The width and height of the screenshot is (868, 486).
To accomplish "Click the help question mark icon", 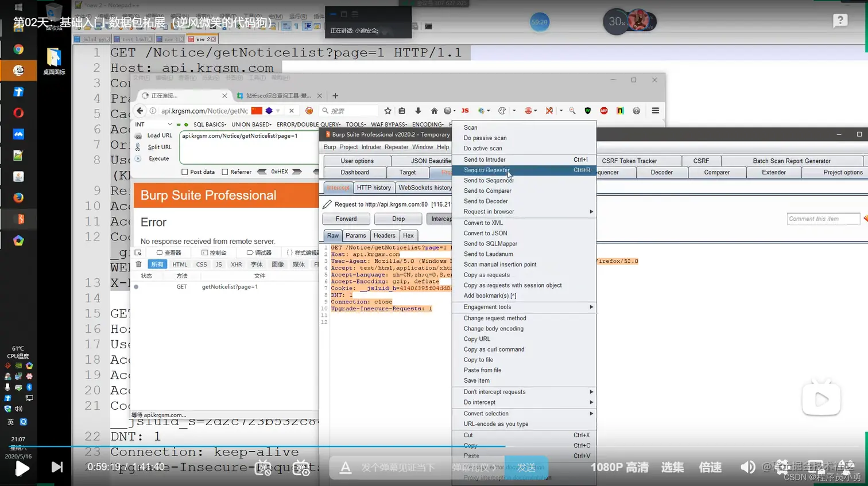I will click(840, 21).
